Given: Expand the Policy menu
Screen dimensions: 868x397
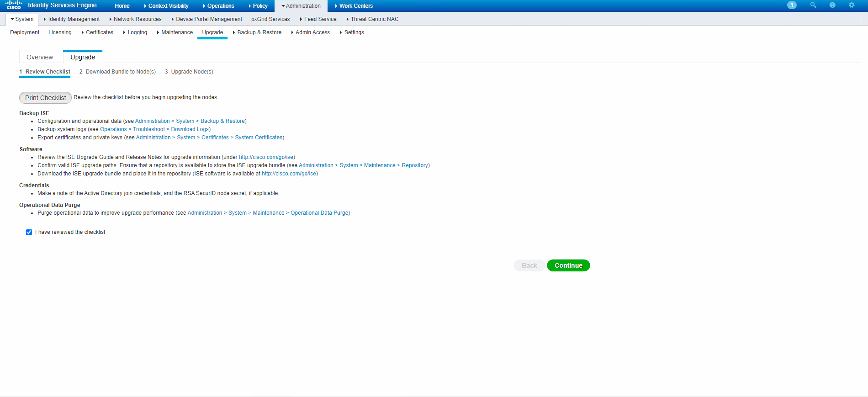Looking at the screenshot, I should (x=259, y=6).
